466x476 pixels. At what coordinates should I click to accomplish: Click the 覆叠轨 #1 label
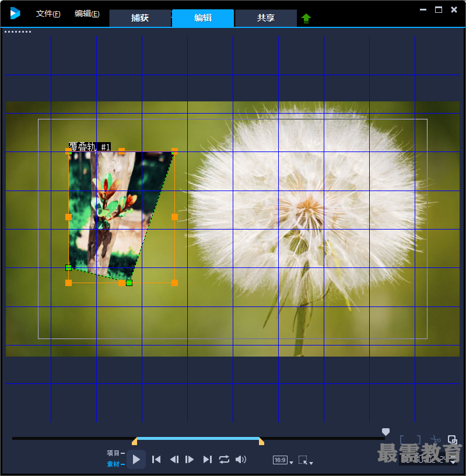(89, 147)
